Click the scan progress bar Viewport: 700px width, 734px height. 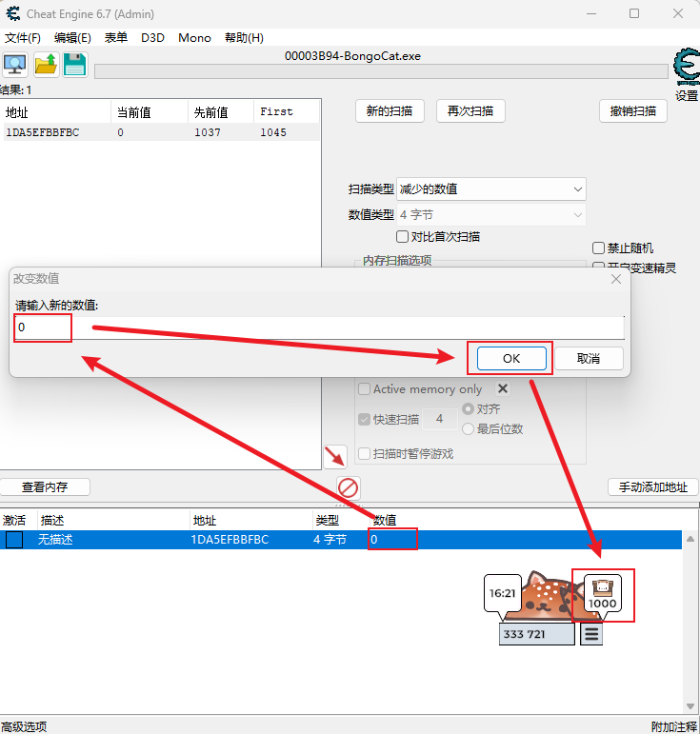click(x=381, y=71)
